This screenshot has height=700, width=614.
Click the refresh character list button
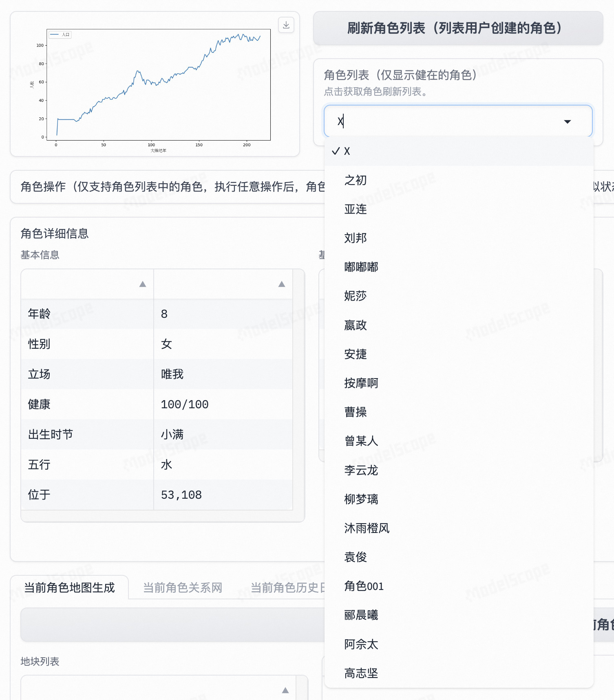458,28
